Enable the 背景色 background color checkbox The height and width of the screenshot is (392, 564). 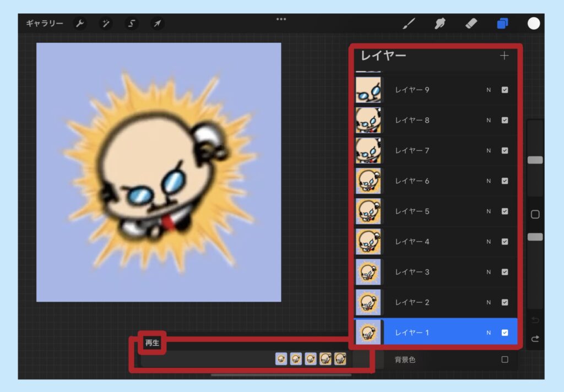pos(505,360)
